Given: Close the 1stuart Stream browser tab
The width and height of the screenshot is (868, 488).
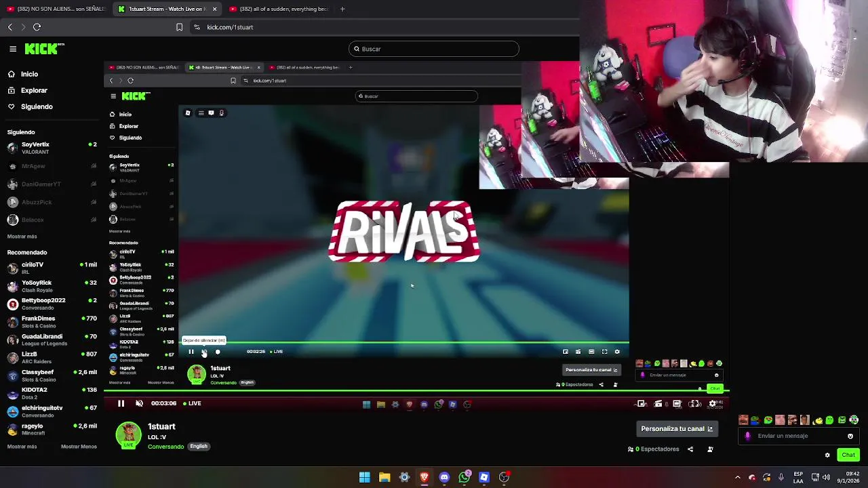Looking at the screenshot, I should click(214, 9).
